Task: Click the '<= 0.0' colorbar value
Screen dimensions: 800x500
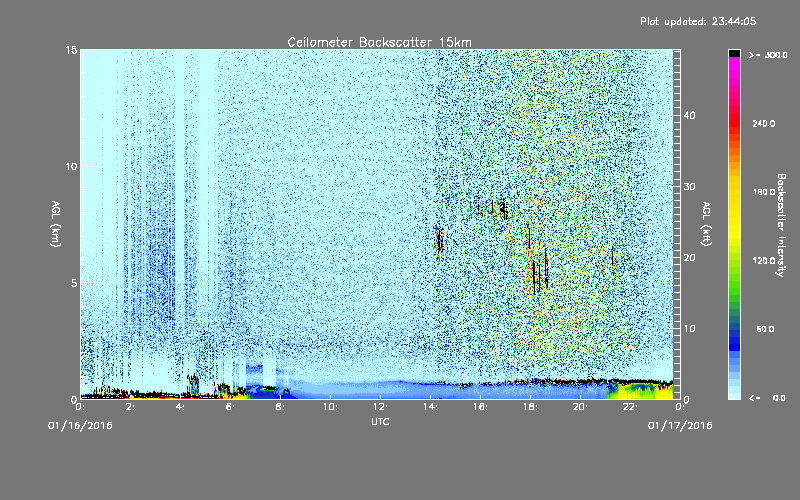Action: [x=767, y=398]
